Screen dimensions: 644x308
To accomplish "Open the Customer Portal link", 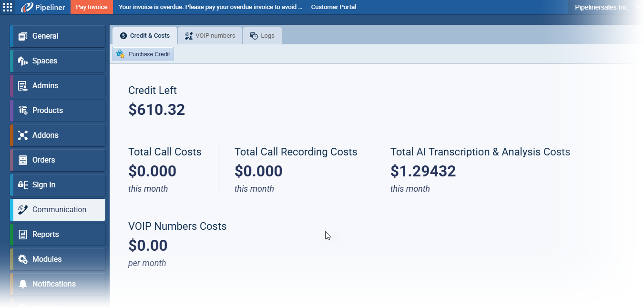I will point(333,7).
